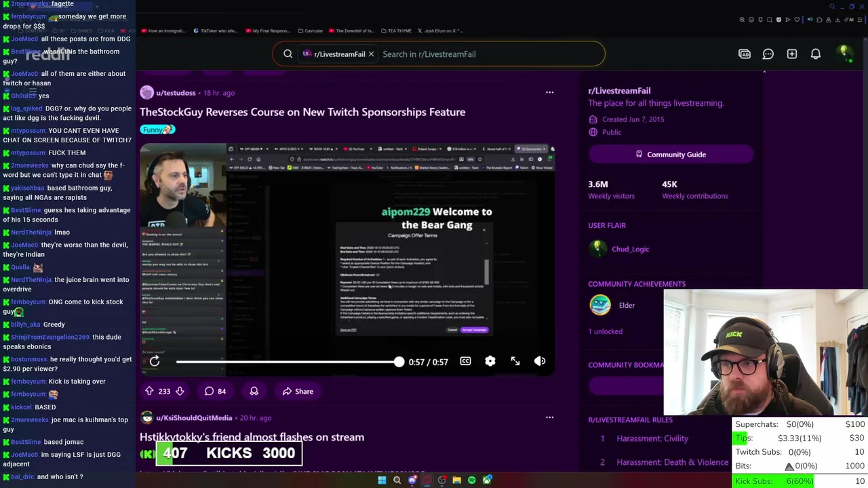
Task: Open the Discord taskbar icon
Action: pos(412,481)
